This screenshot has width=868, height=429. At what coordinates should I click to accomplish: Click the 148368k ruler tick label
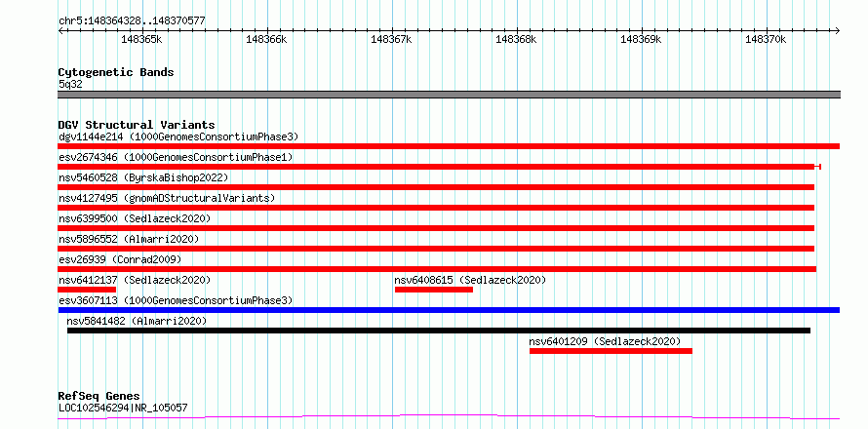(517, 39)
